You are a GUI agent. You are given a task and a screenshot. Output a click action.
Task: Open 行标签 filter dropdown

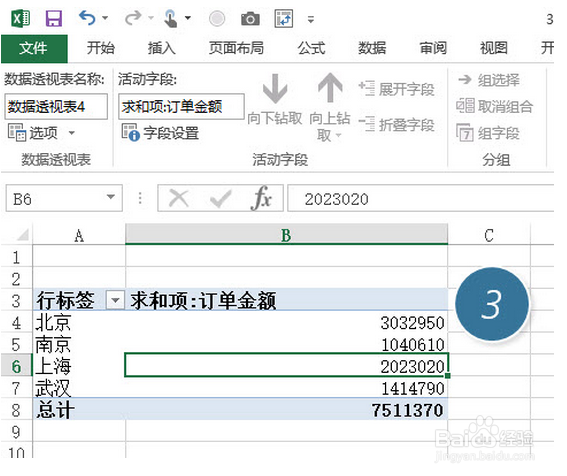[x=115, y=300]
